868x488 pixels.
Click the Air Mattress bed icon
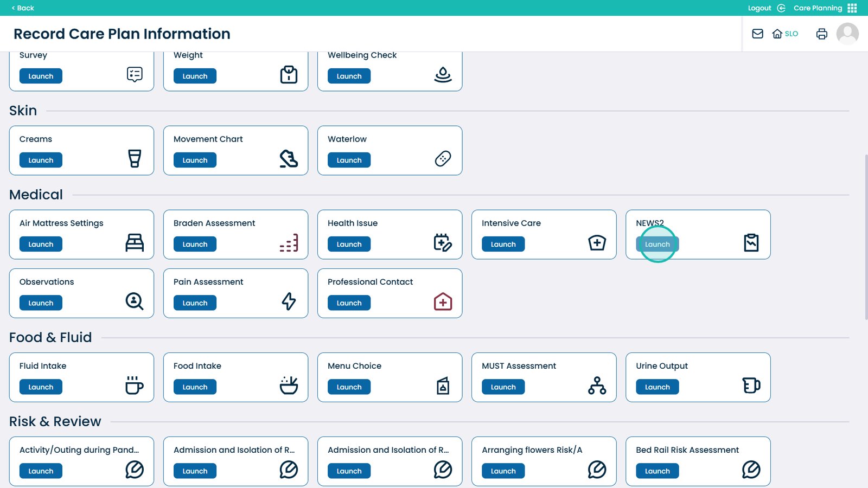tap(135, 243)
